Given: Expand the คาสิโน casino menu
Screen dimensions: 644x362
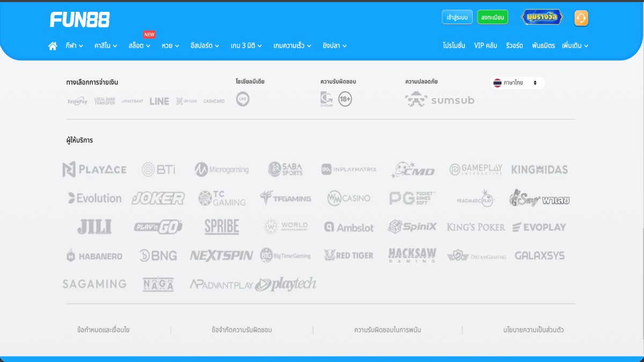Looking at the screenshot, I should 106,46.
